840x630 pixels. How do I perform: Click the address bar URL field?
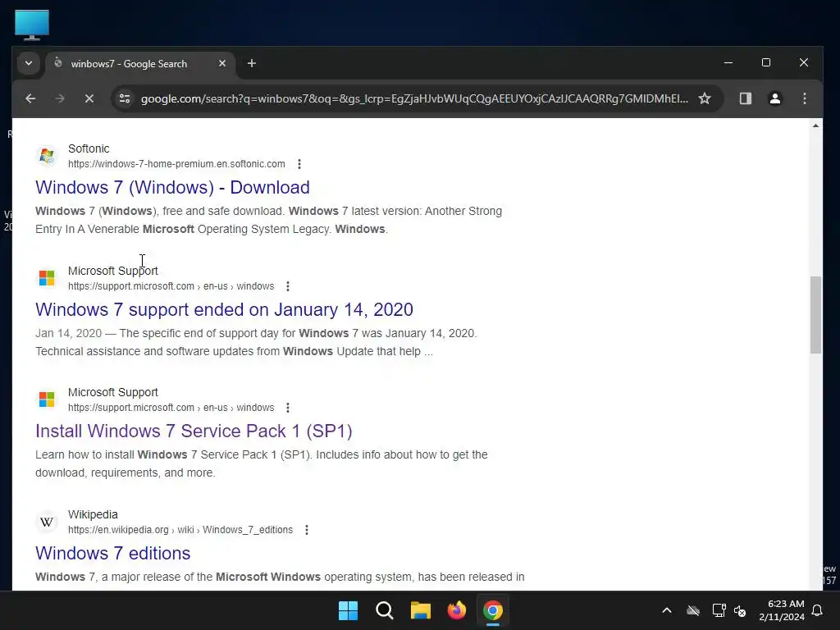click(x=414, y=98)
